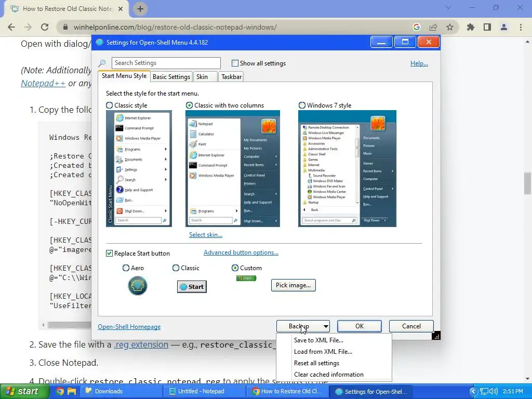Click the custom green start button preview
The width and height of the screenshot is (532, 399).
(246, 278)
